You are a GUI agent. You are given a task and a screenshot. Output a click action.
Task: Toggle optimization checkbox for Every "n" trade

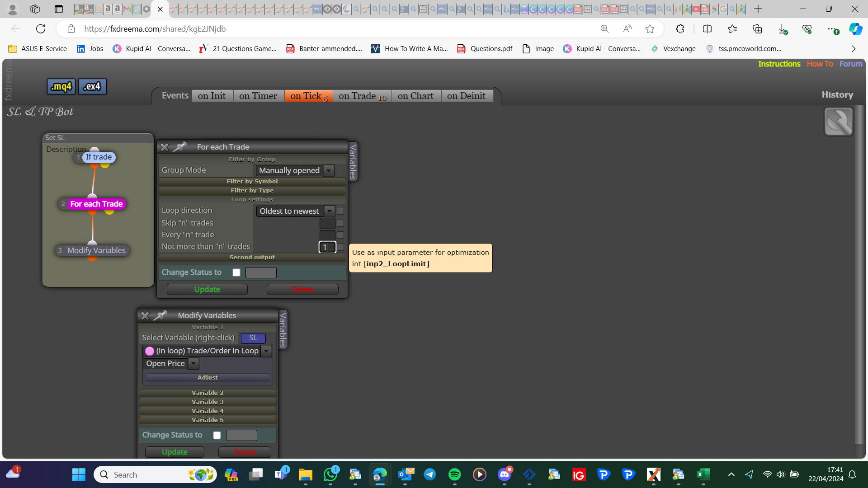[340, 235]
